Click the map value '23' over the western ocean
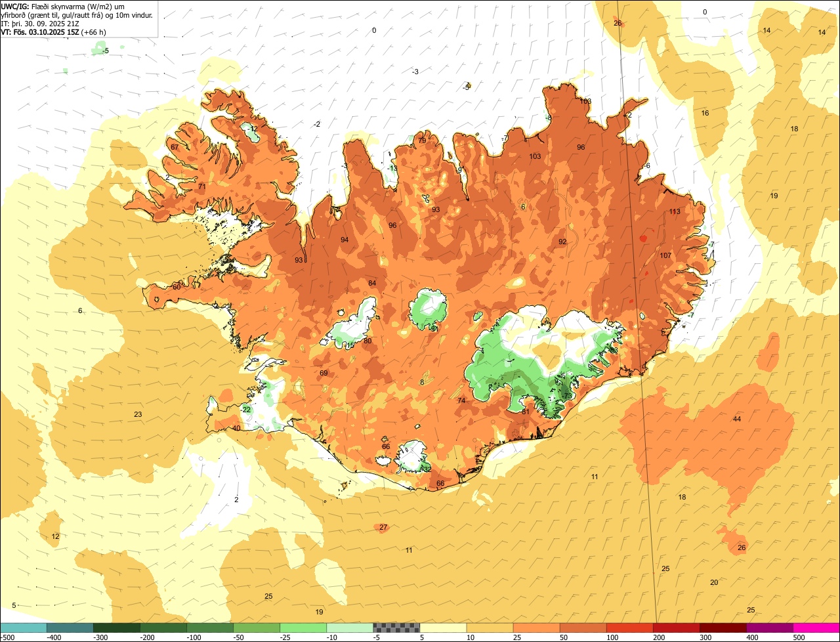This screenshot has height=642, width=840. pos(138,414)
